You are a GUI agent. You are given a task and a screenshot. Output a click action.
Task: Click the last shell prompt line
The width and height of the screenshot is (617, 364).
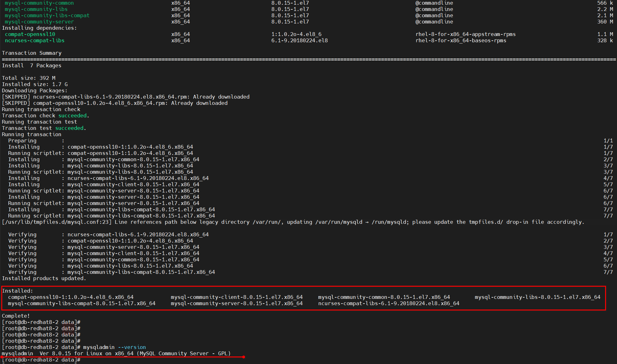click(41, 360)
